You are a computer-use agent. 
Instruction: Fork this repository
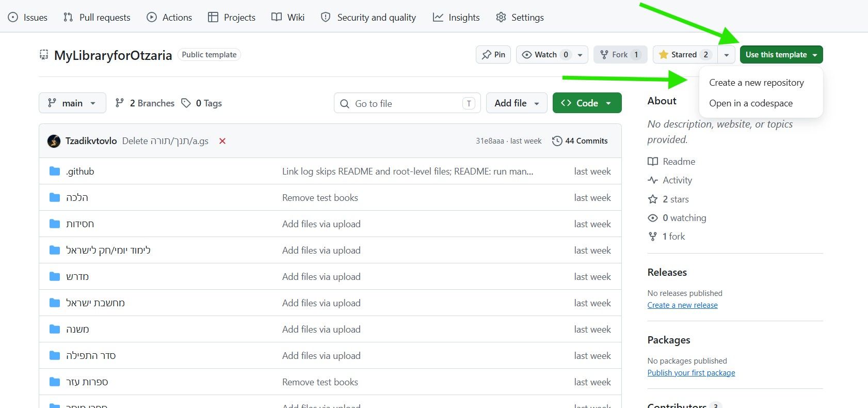(620, 55)
